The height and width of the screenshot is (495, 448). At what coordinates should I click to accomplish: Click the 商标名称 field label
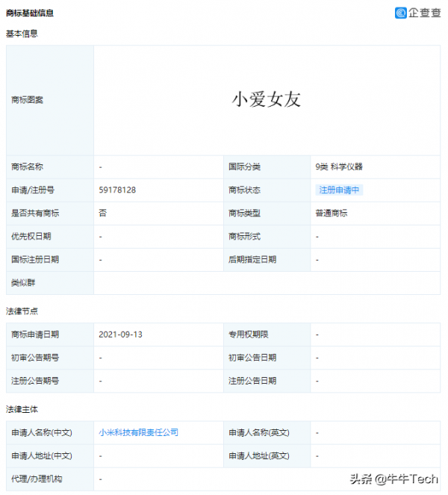[x=27, y=166]
